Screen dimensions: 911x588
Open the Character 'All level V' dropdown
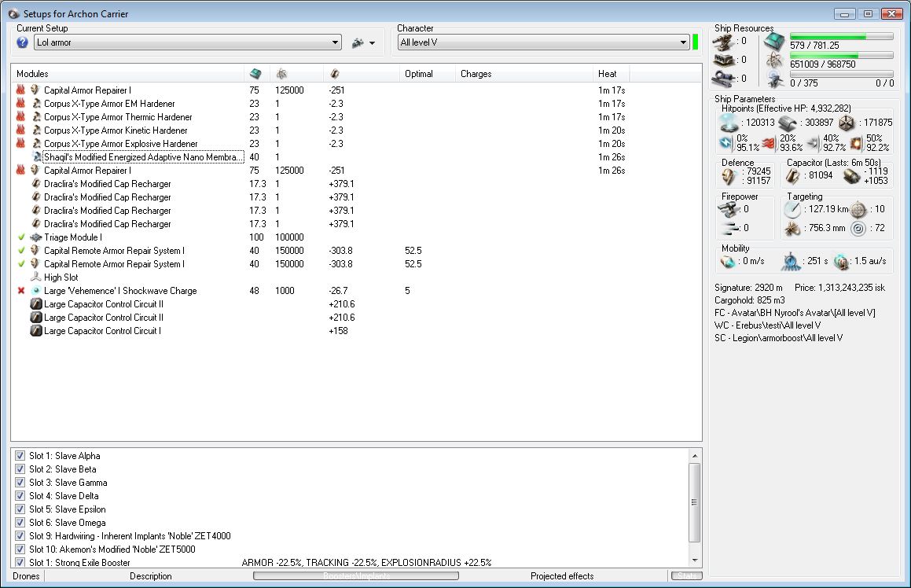point(543,42)
